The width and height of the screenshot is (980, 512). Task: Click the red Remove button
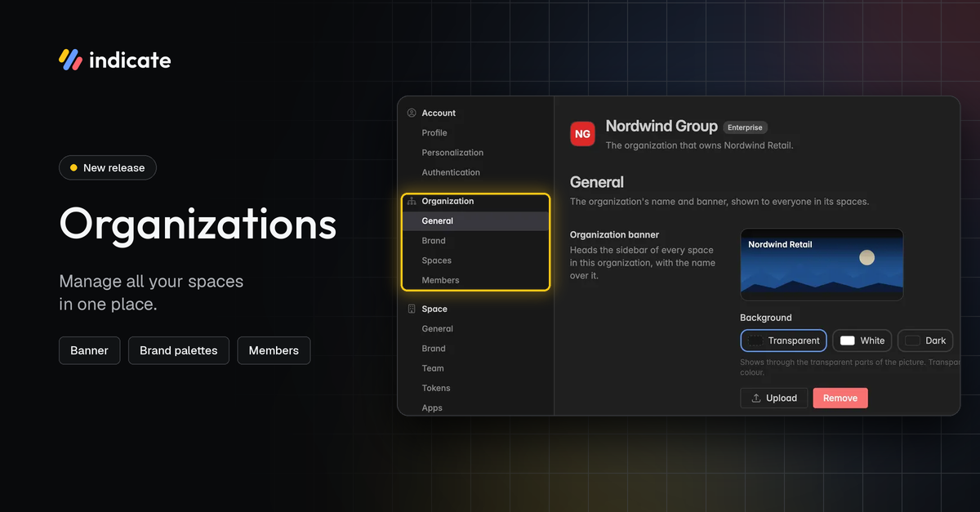click(840, 398)
